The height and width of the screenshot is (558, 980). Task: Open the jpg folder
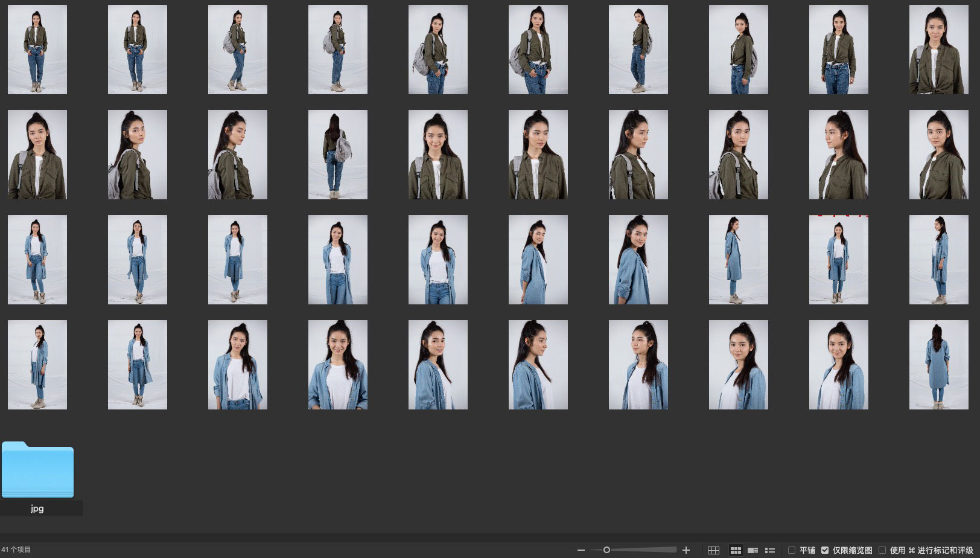(37, 470)
